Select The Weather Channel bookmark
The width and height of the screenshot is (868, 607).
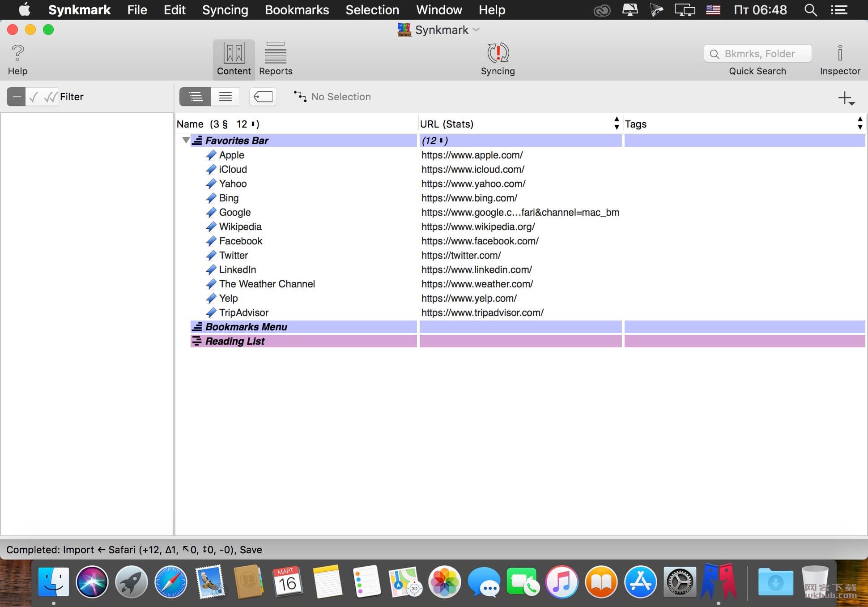(x=267, y=284)
